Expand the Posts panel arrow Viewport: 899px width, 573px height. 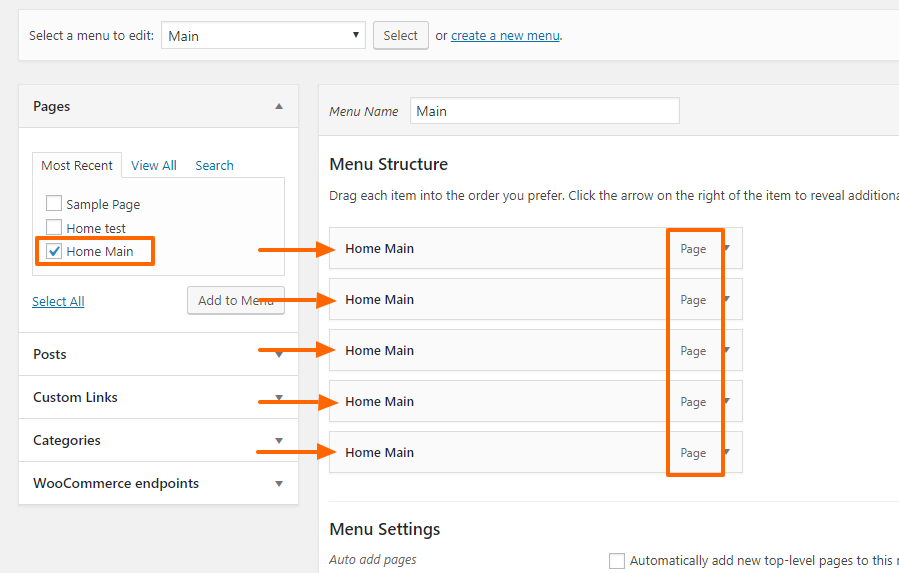coord(279,354)
